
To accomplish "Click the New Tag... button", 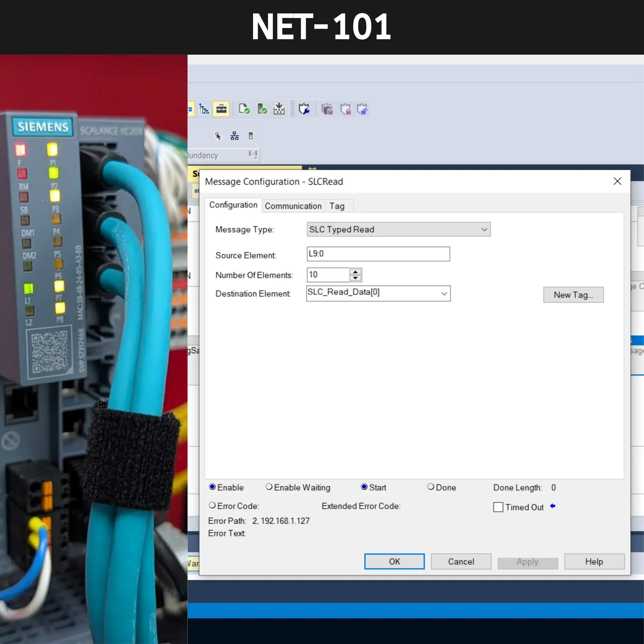I will (573, 295).
